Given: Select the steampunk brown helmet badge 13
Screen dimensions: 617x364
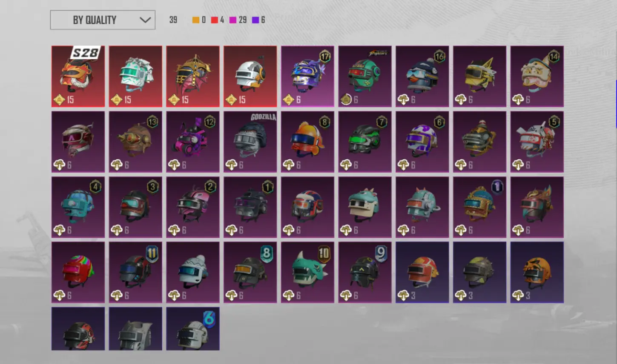Looking at the screenshot, I should point(135,142).
